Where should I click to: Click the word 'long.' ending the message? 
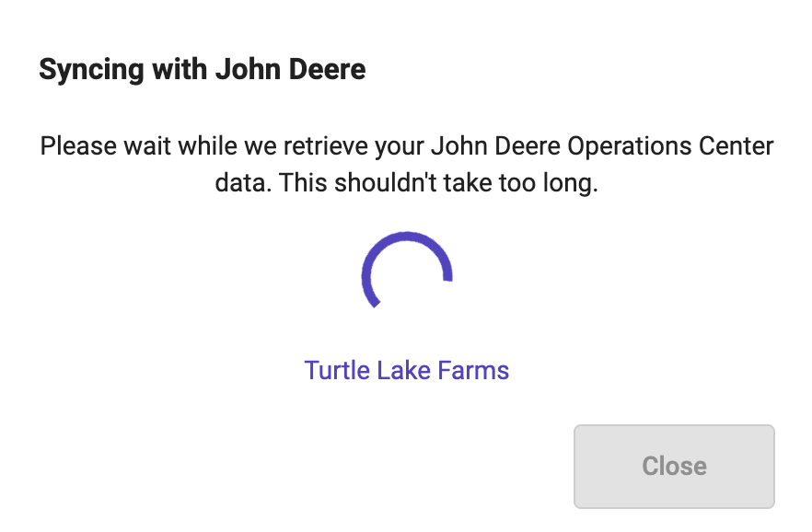(570, 184)
